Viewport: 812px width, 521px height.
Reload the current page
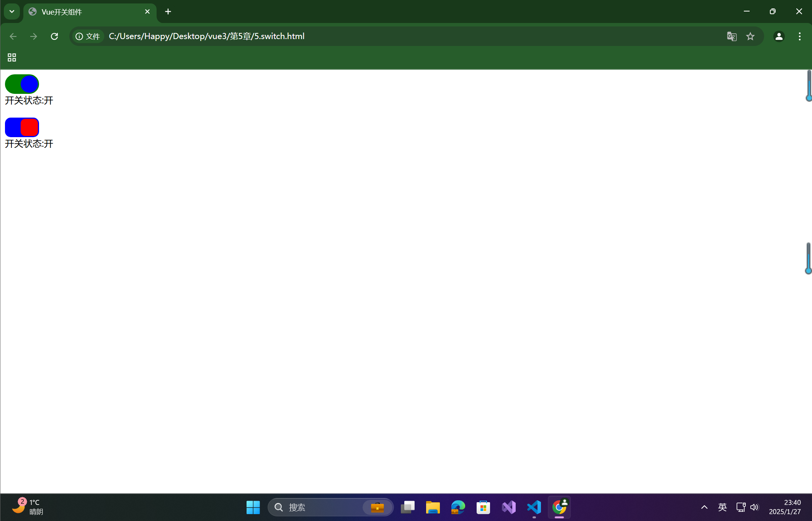click(x=54, y=36)
